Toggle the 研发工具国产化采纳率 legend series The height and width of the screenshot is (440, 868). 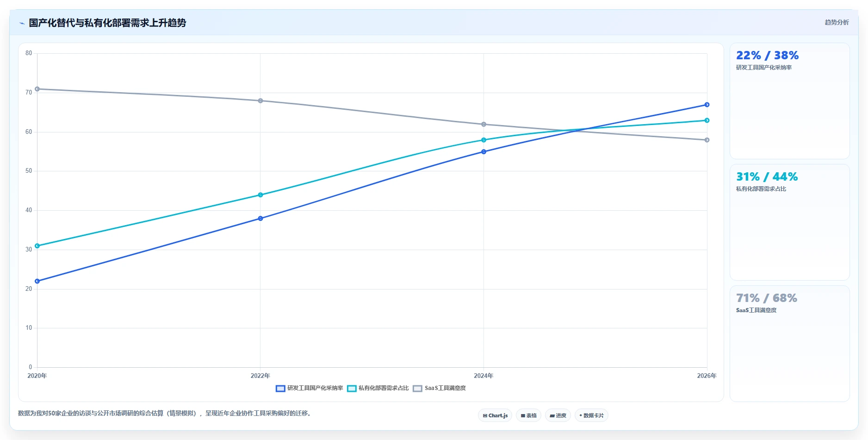tap(310, 388)
